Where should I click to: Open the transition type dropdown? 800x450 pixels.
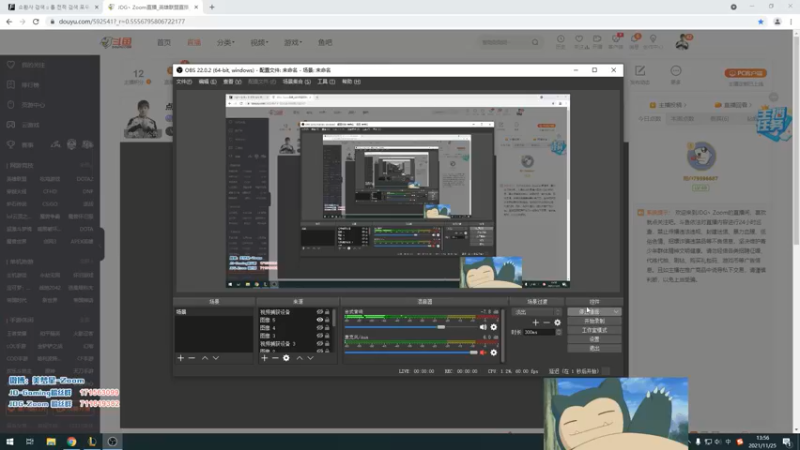click(x=536, y=312)
